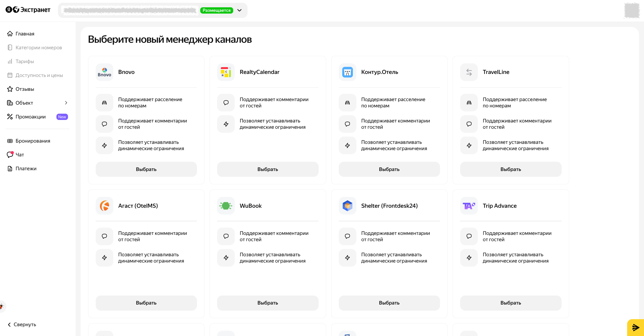Click the WuBook green logo icon
The width and height of the screenshot is (644, 336).
[x=226, y=206]
